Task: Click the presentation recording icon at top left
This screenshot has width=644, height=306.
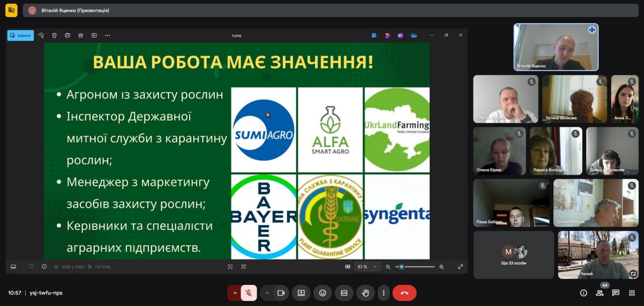Action: point(11,10)
